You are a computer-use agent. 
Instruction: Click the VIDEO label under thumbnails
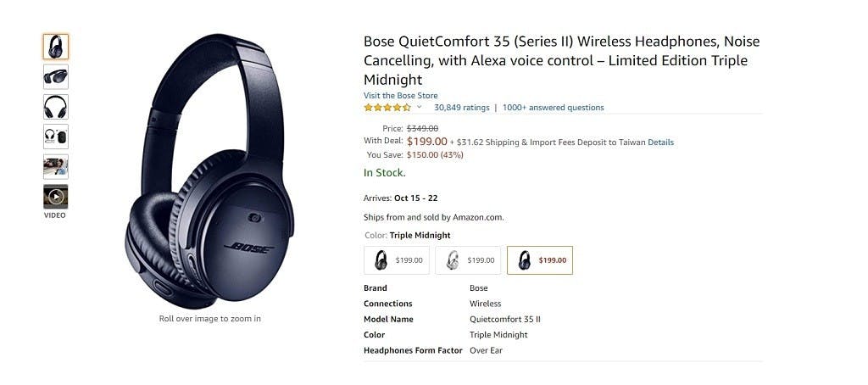(55, 215)
